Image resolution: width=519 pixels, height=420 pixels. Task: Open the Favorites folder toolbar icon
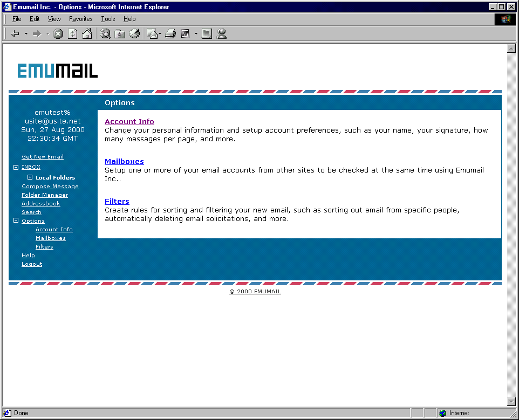point(120,34)
